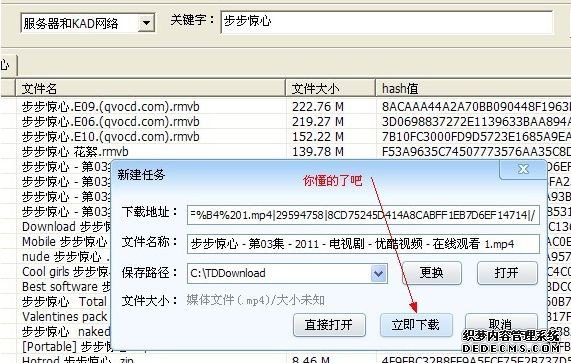Select row 步步惊心.E10.(qvocd.com).rmvb

(x=111, y=137)
